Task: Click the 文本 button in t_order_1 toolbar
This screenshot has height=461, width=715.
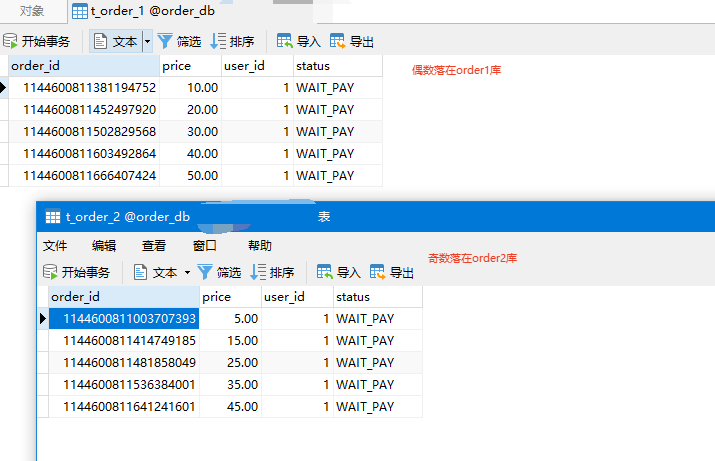Action: [x=115, y=41]
